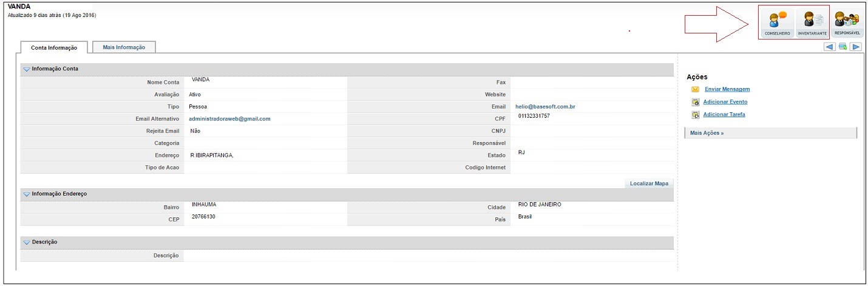Switch to Conta Informação tab
868x286 pixels.
[x=54, y=47]
